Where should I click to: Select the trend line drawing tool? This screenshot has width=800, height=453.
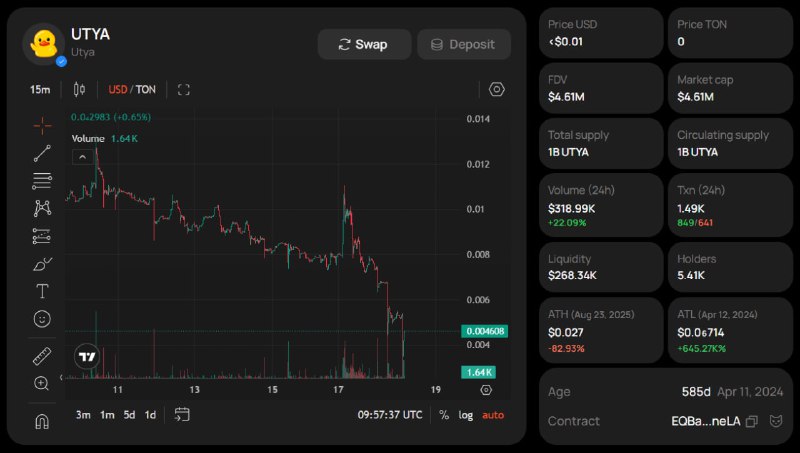click(42, 153)
